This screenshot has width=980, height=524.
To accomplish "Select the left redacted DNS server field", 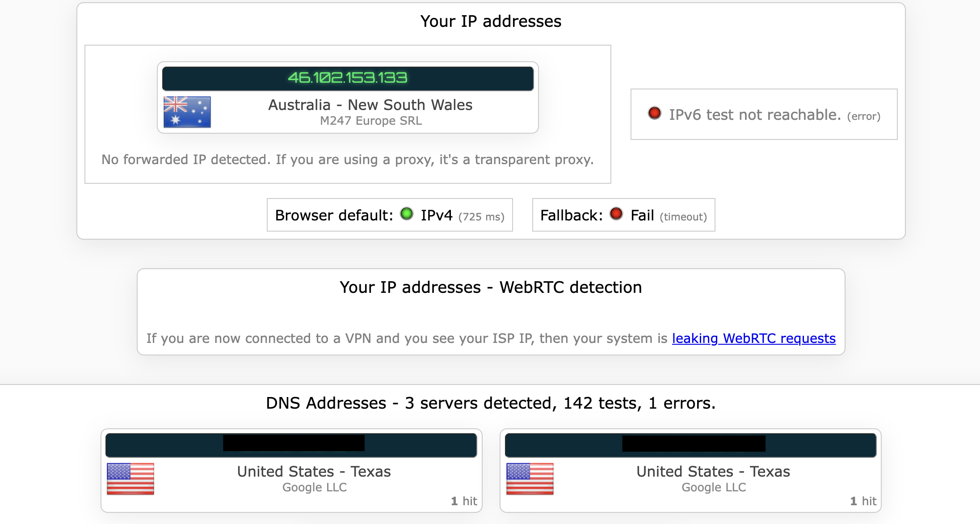I will [x=291, y=445].
